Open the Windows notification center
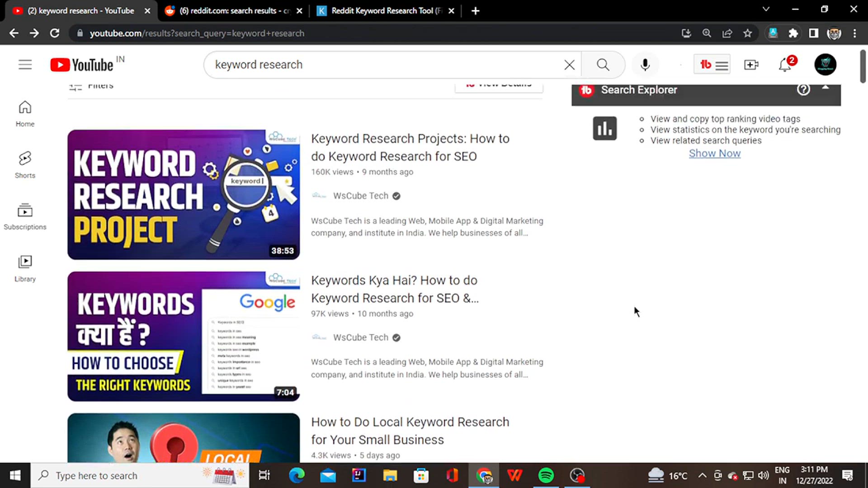 click(x=847, y=475)
